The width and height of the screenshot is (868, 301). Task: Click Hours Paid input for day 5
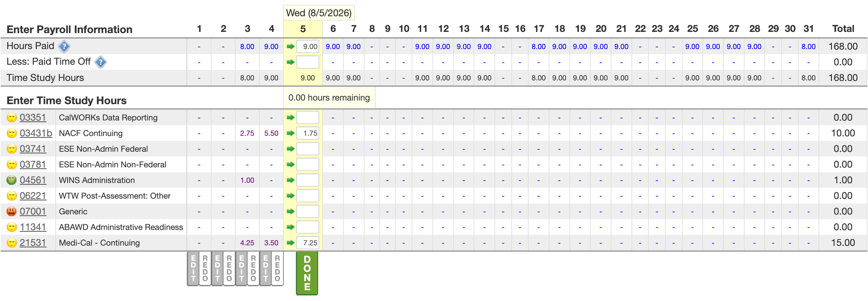(308, 46)
